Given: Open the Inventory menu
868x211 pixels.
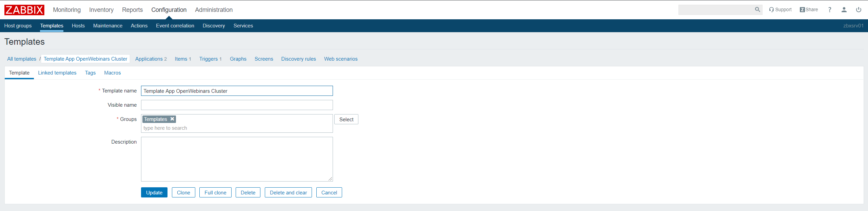Looking at the screenshot, I should [x=101, y=10].
